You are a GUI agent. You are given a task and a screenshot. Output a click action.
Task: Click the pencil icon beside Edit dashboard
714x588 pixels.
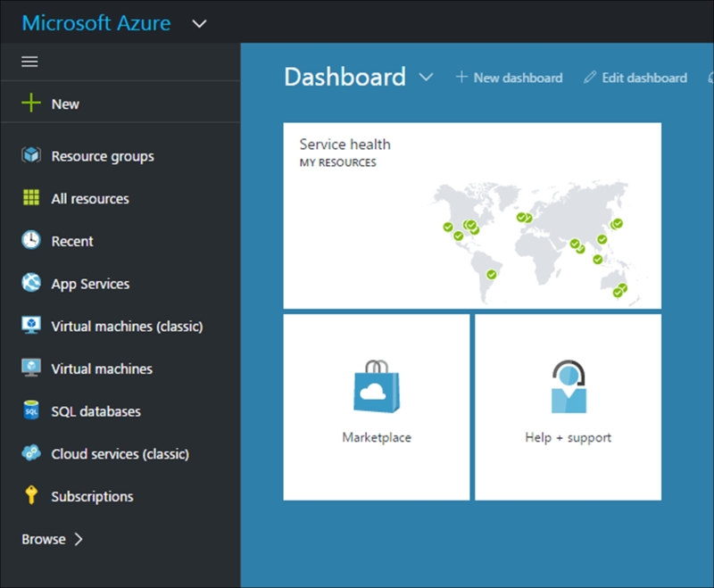(590, 78)
